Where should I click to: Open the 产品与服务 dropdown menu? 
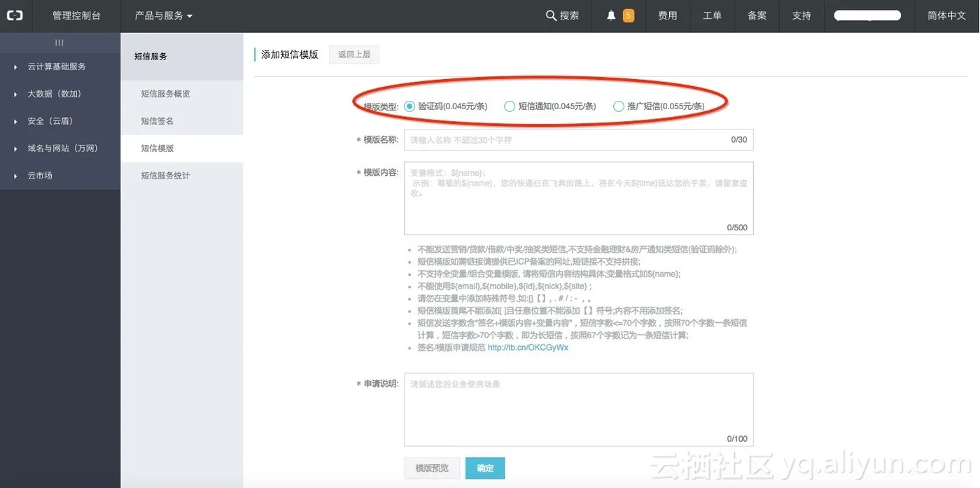pos(163,15)
